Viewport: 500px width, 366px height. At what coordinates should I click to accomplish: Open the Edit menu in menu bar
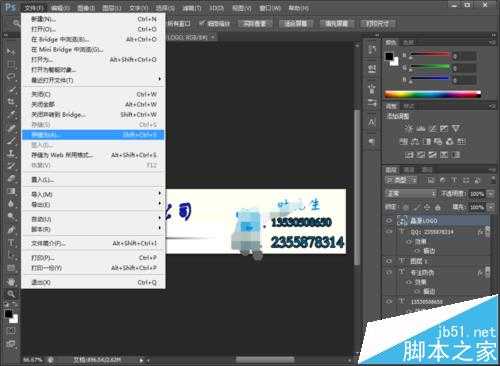(x=61, y=8)
